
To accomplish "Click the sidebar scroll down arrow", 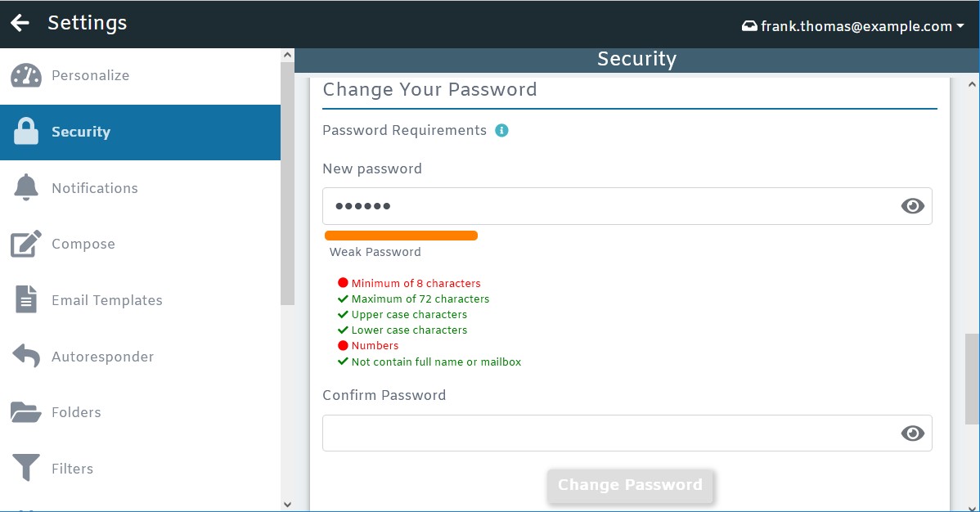I will 287,505.
